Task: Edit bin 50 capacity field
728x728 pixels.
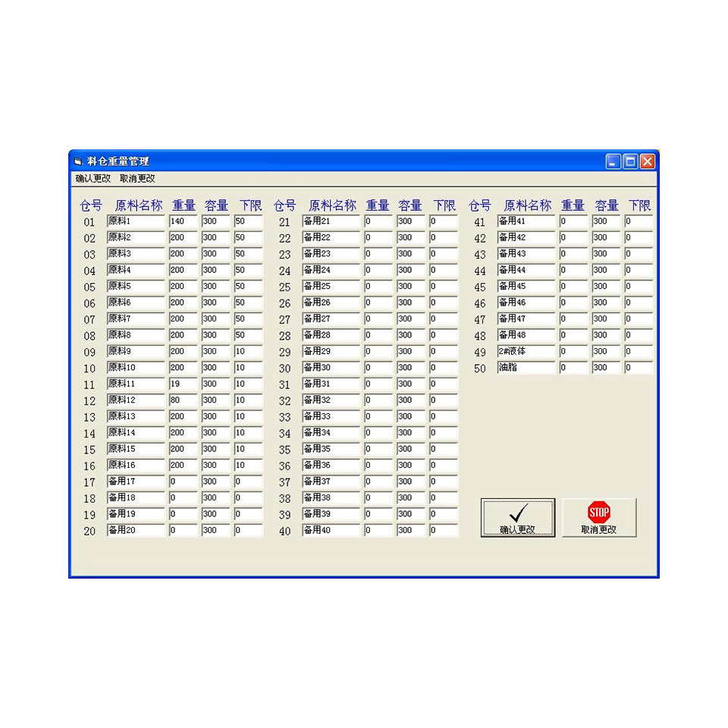Action: [x=606, y=368]
